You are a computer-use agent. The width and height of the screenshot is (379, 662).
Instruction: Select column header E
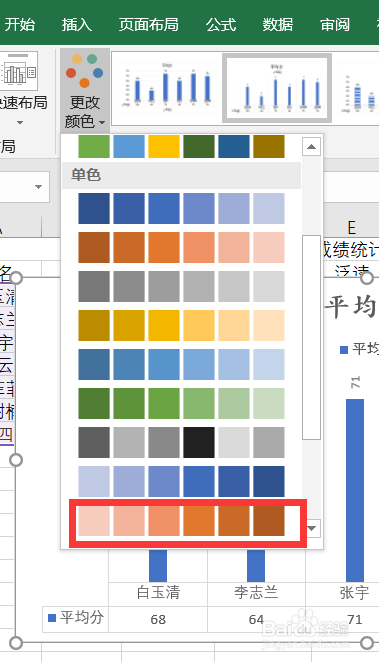point(351,228)
